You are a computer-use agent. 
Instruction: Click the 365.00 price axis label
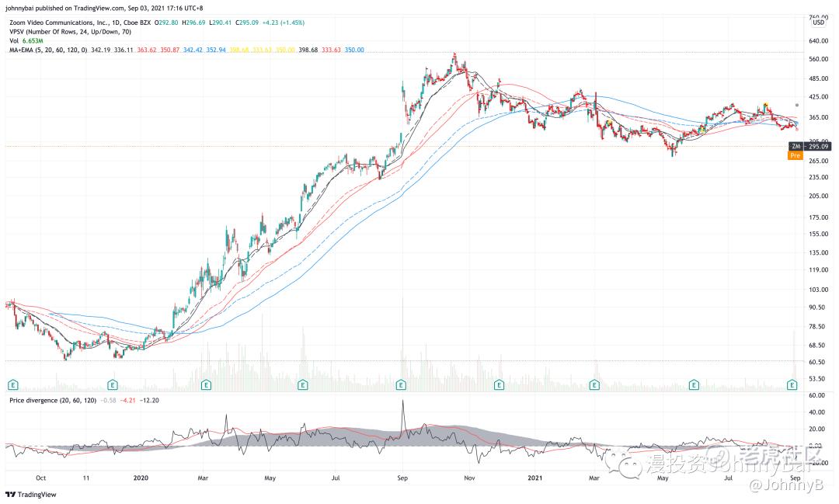tap(819, 118)
